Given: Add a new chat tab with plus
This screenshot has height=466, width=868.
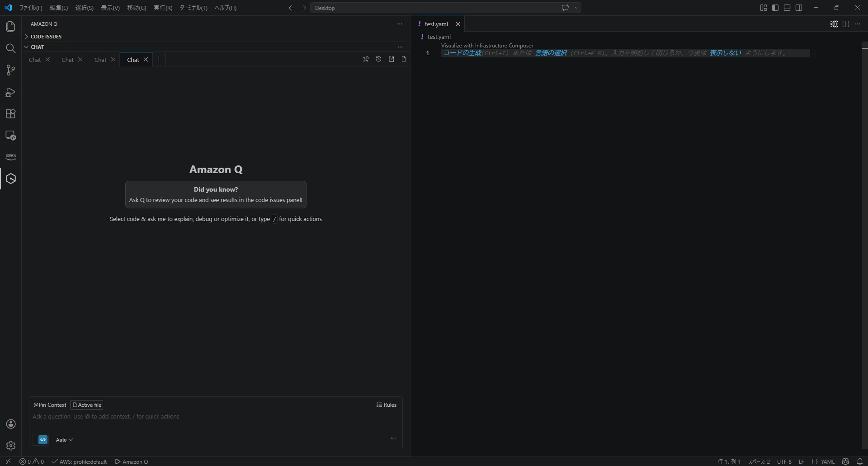Looking at the screenshot, I should point(159,59).
